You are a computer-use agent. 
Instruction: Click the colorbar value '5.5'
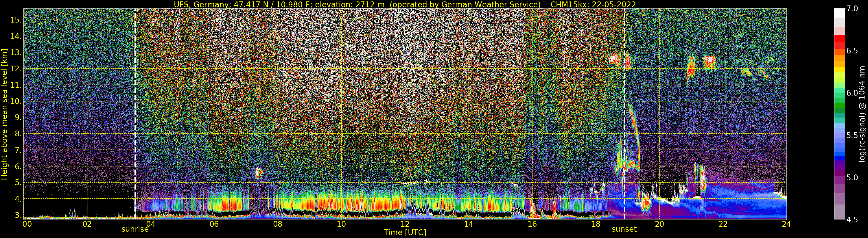point(852,135)
